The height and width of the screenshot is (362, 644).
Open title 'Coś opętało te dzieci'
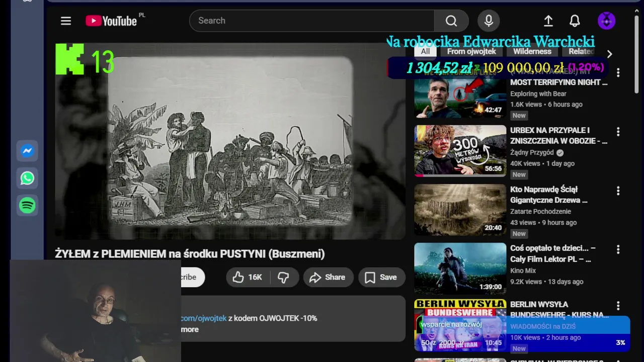tap(553, 254)
